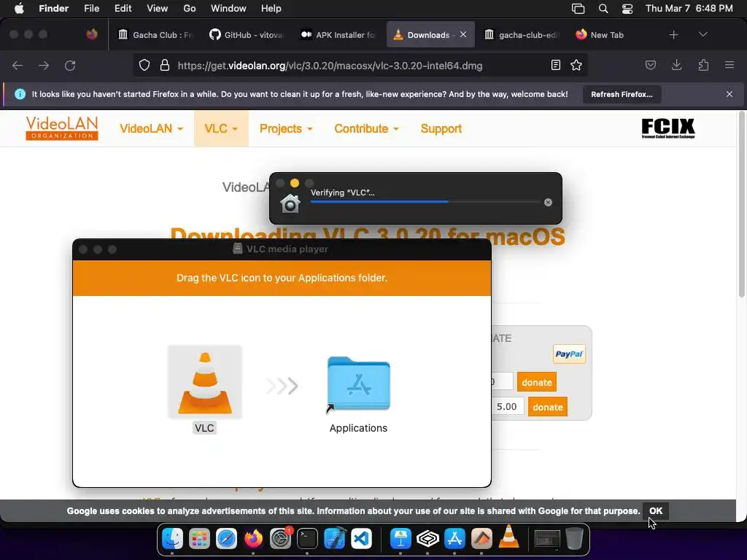The image size is (747, 560).
Task: Open Keynote from the dock
Action: click(x=400, y=539)
